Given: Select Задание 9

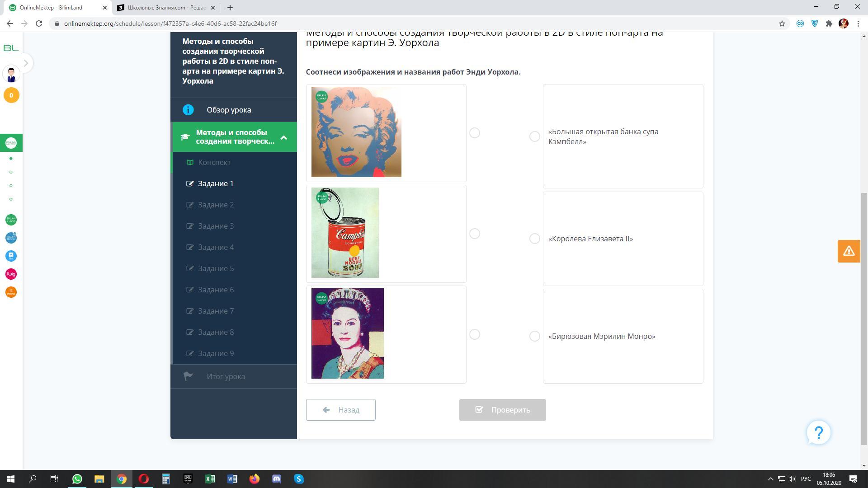Looking at the screenshot, I should [216, 353].
